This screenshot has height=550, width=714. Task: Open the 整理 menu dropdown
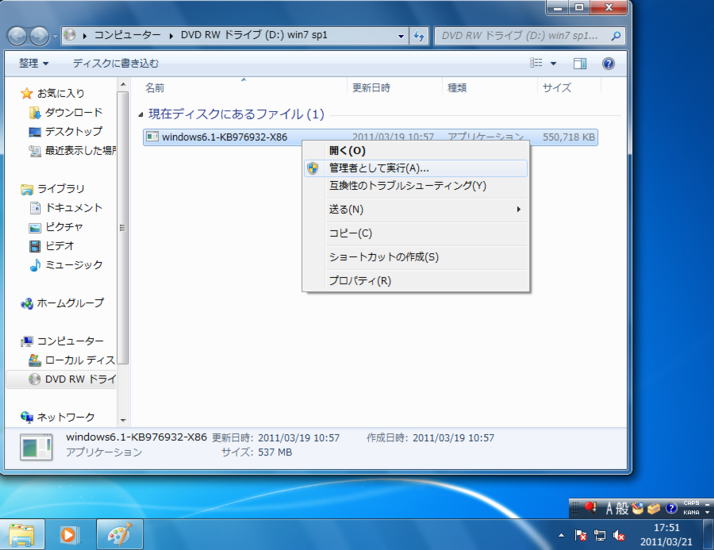coord(34,63)
